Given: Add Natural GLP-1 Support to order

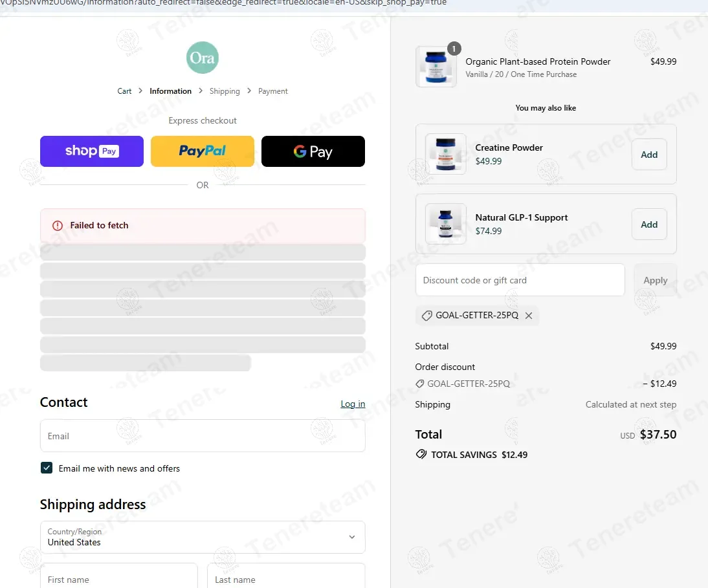Looking at the screenshot, I should point(649,224).
